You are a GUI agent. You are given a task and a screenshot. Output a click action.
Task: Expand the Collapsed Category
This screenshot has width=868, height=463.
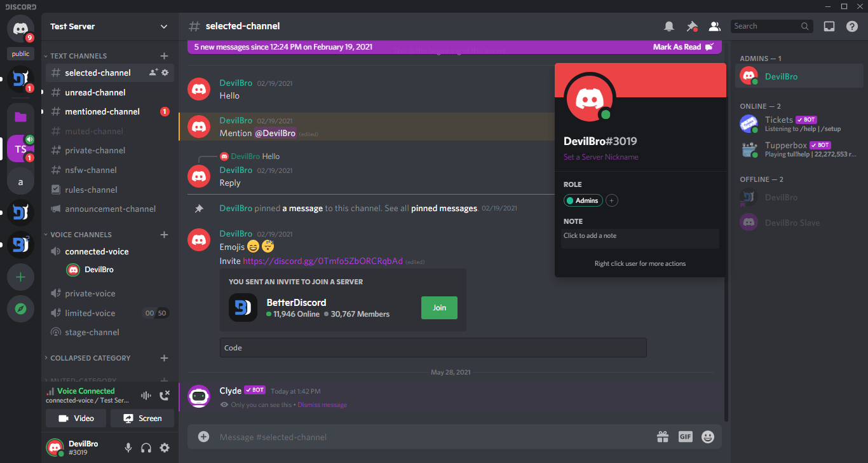(x=90, y=358)
